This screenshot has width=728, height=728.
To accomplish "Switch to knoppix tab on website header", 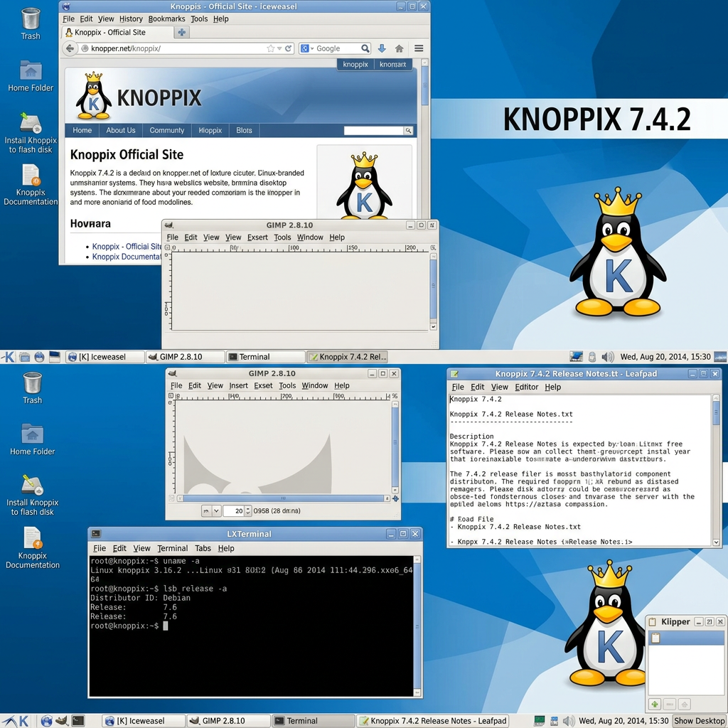I will [x=355, y=65].
